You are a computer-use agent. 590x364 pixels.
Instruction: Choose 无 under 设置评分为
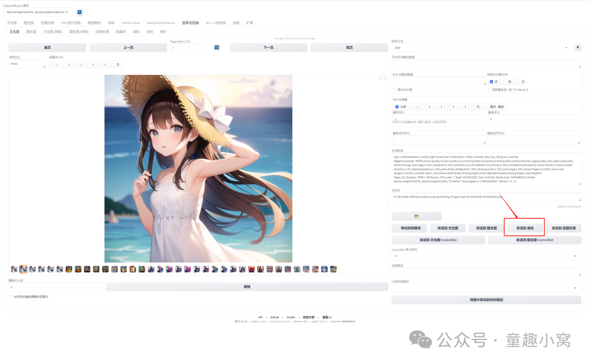[115, 65]
